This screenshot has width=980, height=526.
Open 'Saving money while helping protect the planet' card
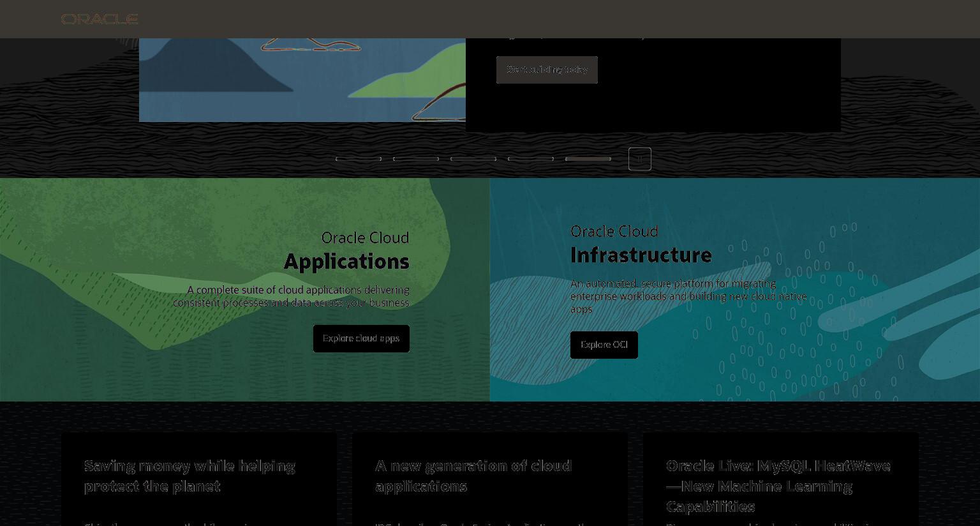[199, 479]
